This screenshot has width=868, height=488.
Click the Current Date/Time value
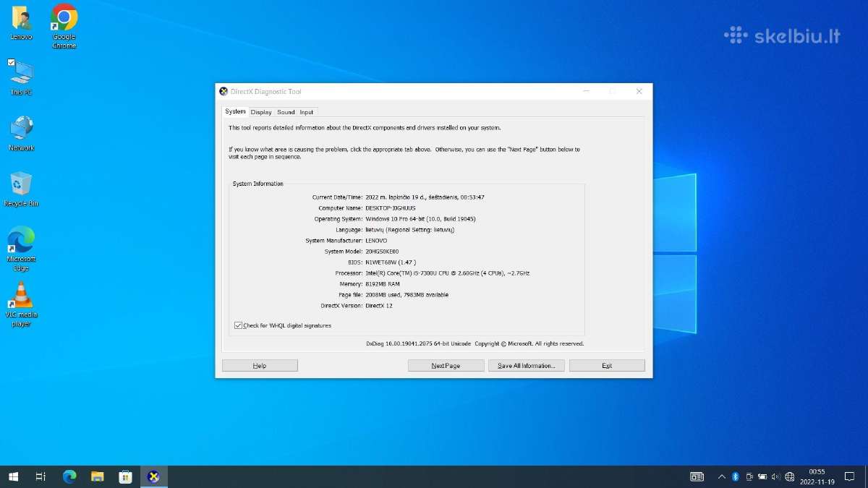pos(425,197)
